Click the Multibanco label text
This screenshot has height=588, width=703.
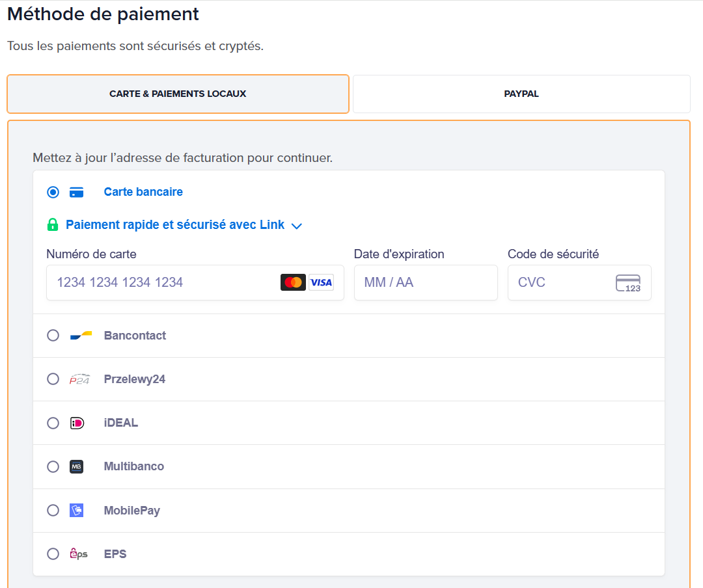[134, 466]
